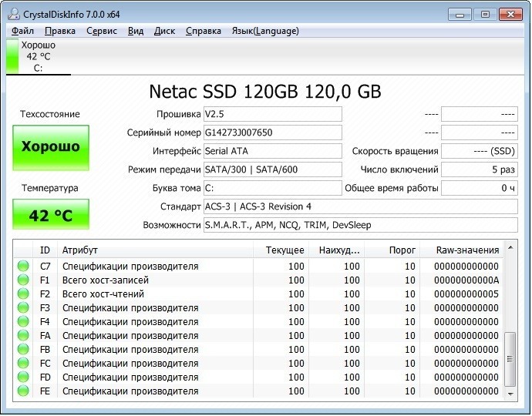This screenshot has height=416, width=532.
Task: Minimize the CrystalDiskInfo window
Action: point(460,15)
